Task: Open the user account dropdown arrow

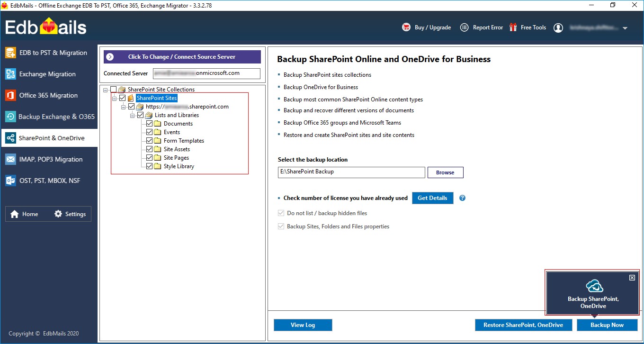Action: coord(625,28)
